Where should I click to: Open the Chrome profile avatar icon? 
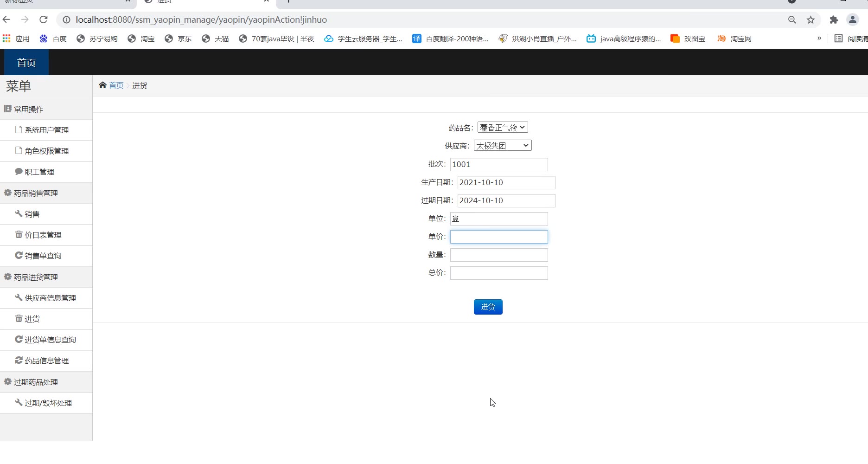coord(852,19)
